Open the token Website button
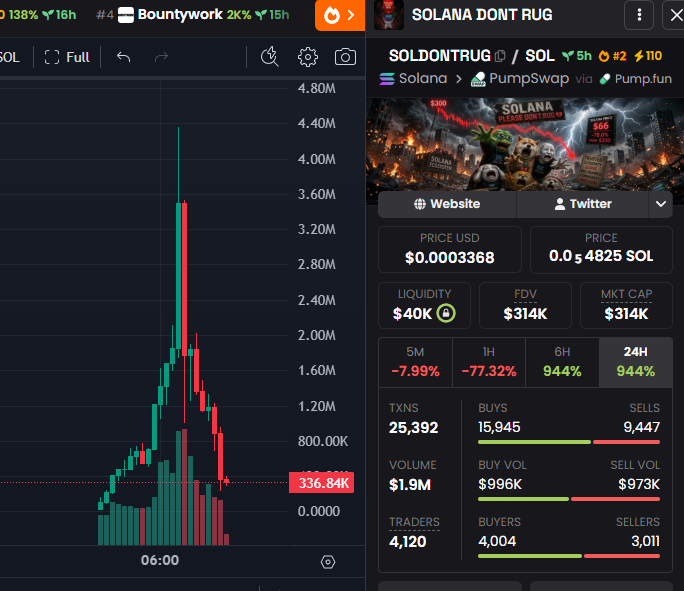Screen dimensions: 684x591 pos(447,204)
